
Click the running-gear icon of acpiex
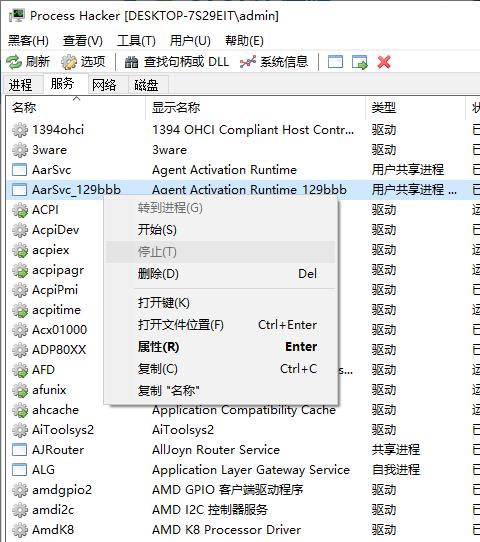point(20,250)
